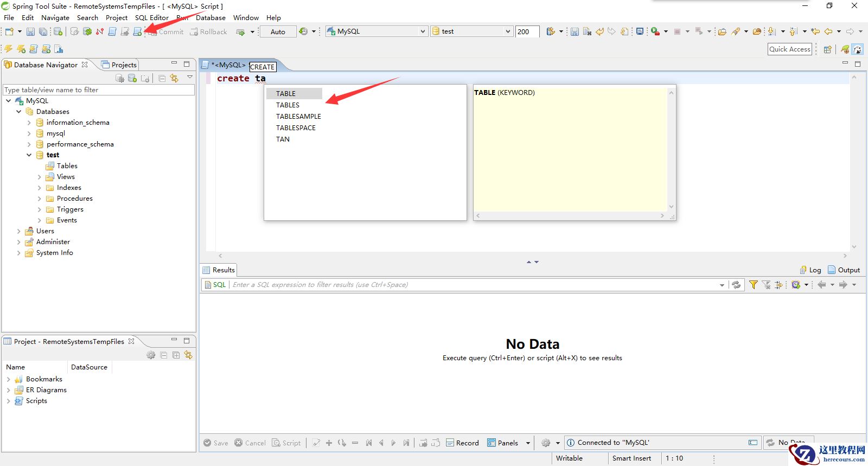Open the SQL Editor menu
Screen dimensions: 868x466
pyautogui.click(x=151, y=17)
